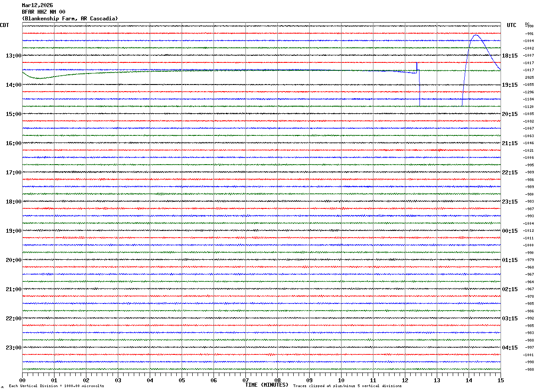Click the 19:15 UTC time label
This screenshot has height=392, width=536.
[510, 85]
